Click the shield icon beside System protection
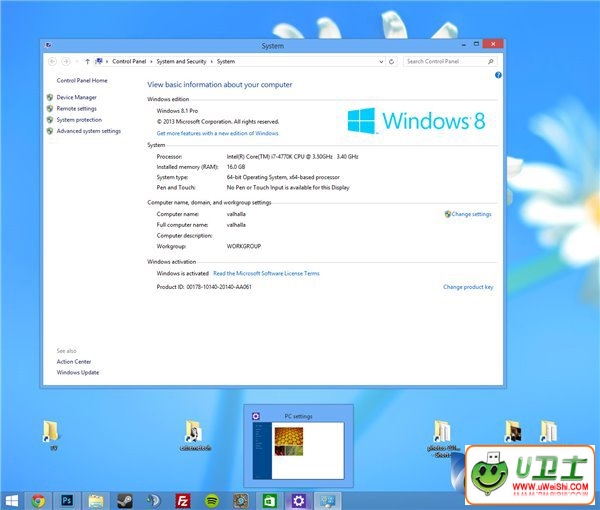The height and width of the screenshot is (510, 600). (50, 120)
